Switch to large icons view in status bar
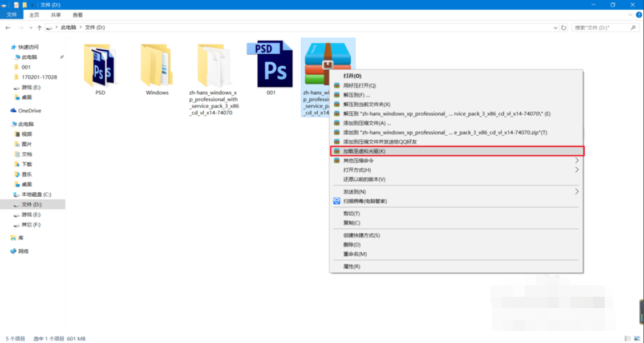This screenshot has height=343, width=644. [x=637, y=339]
